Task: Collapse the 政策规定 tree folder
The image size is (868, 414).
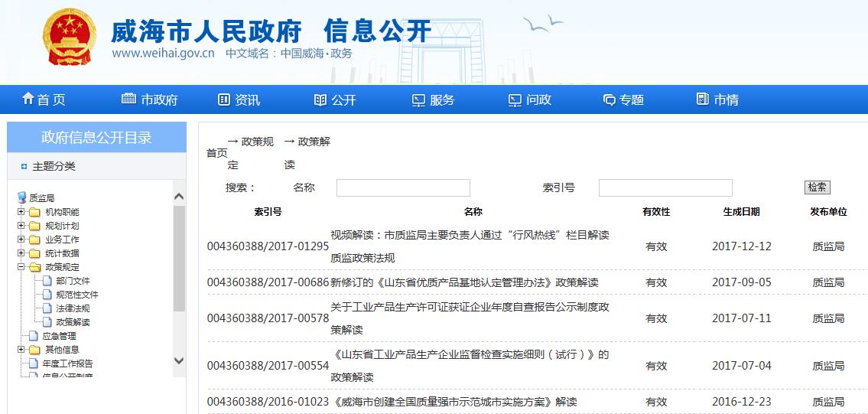Action: tap(21, 267)
